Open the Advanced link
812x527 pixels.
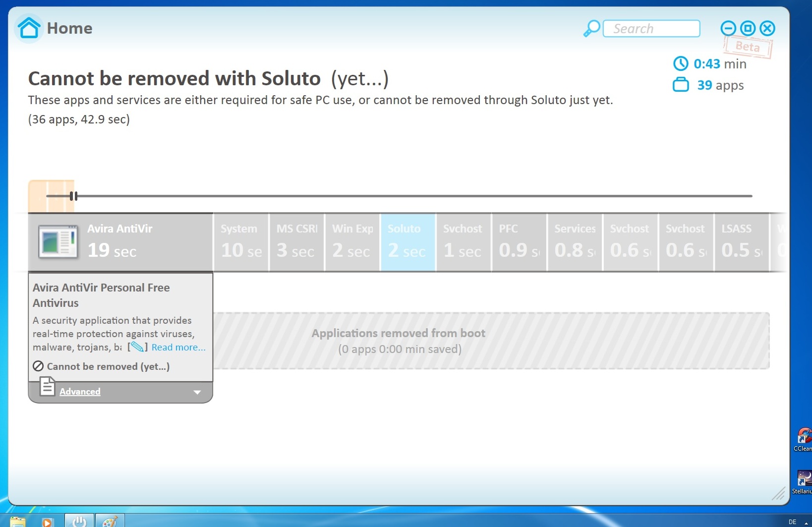click(x=80, y=392)
